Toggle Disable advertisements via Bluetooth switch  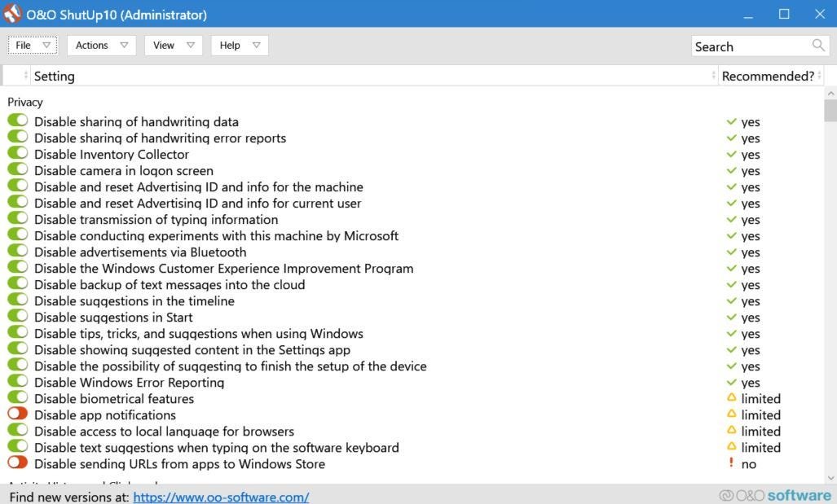tap(18, 250)
